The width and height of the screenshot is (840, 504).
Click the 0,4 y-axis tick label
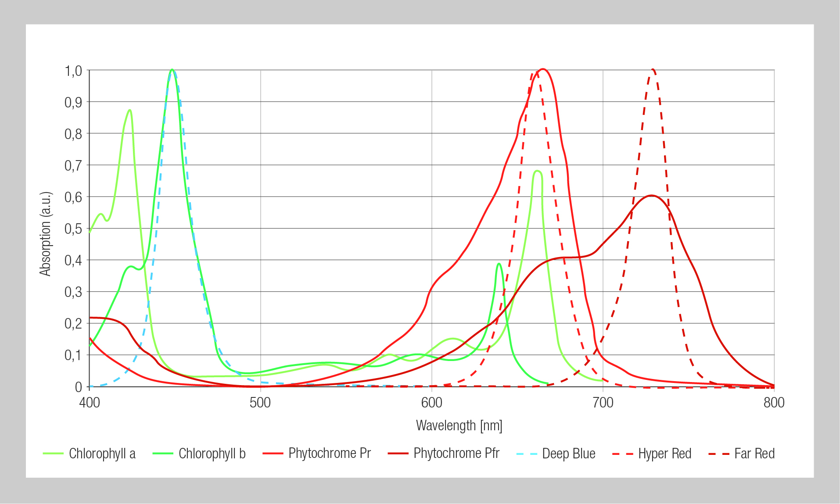(x=73, y=260)
